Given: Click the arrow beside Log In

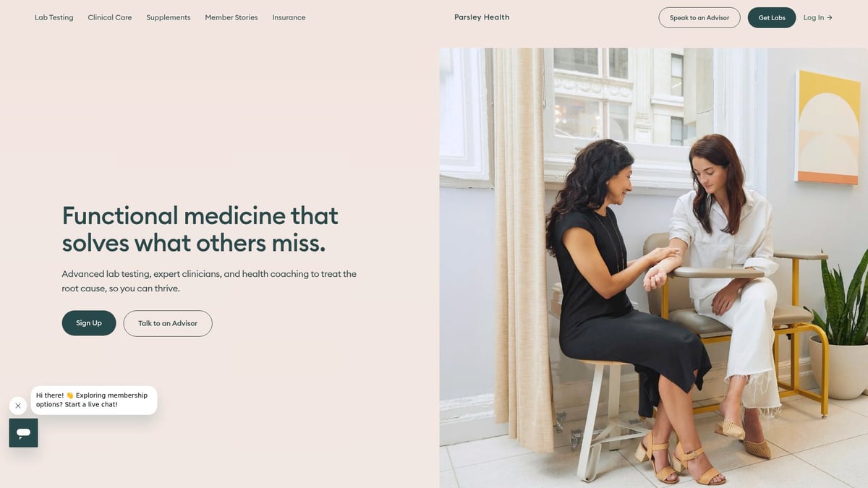Looking at the screenshot, I should pyautogui.click(x=830, y=17).
